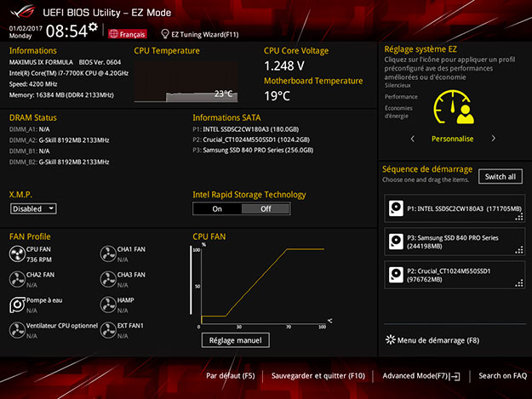Click the EZ Tuning Wizard lightbulb icon

pyautogui.click(x=165, y=34)
